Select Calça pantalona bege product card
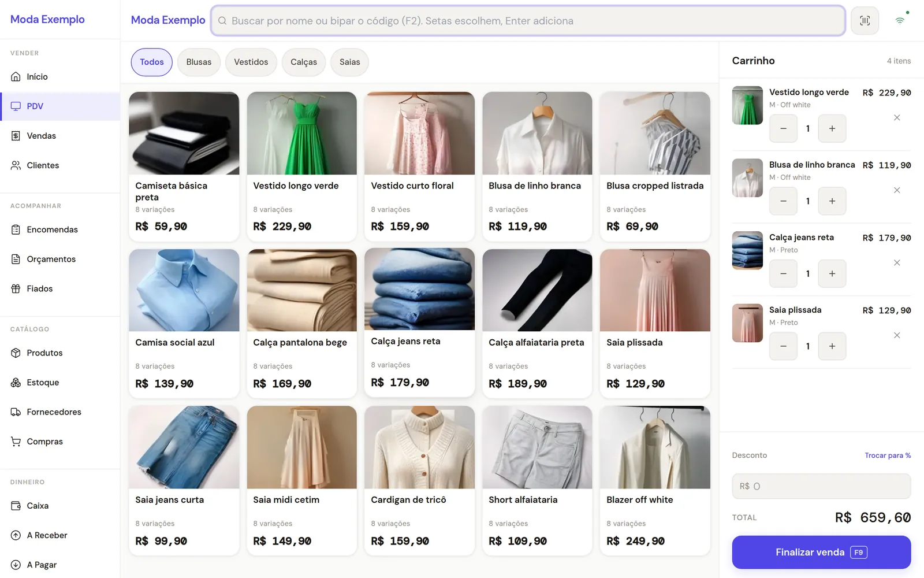The image size is (924, 578). click(x=301, y=324)
